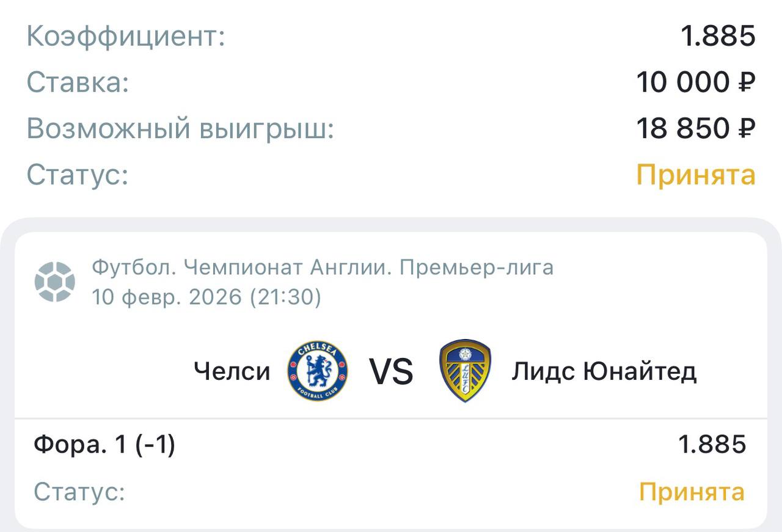Click the Коэффициент label
Viewport: 782px width, 532px height.
126,37
